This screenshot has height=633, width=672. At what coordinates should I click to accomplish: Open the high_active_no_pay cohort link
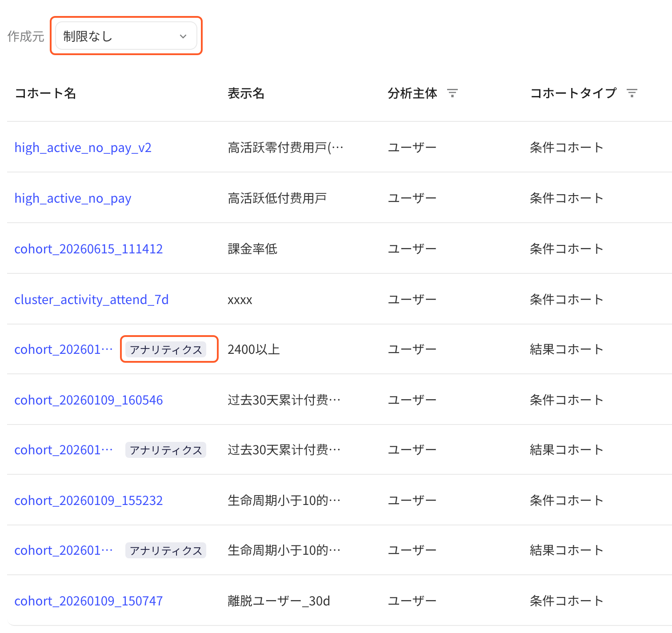pos(73,198)
